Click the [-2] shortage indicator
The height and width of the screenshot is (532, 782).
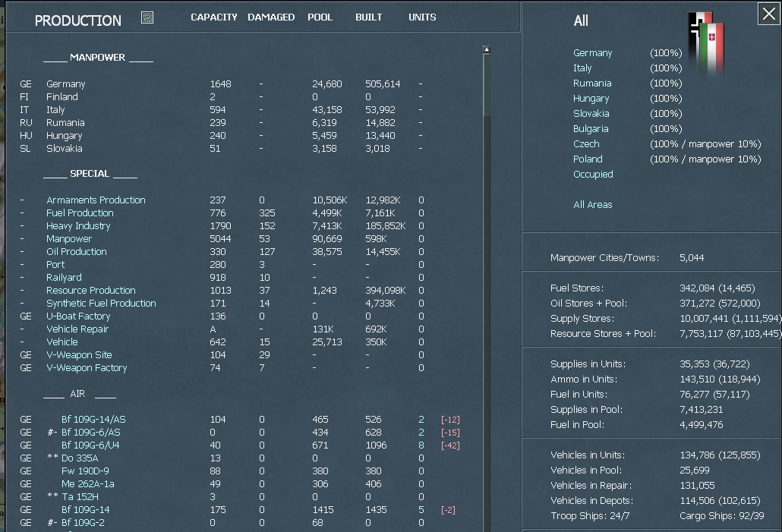448,510
